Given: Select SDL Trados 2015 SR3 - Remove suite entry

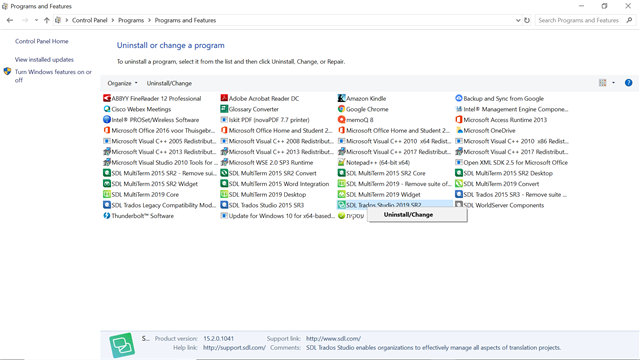Looking at the screenshot, I should tap(511, 195).
